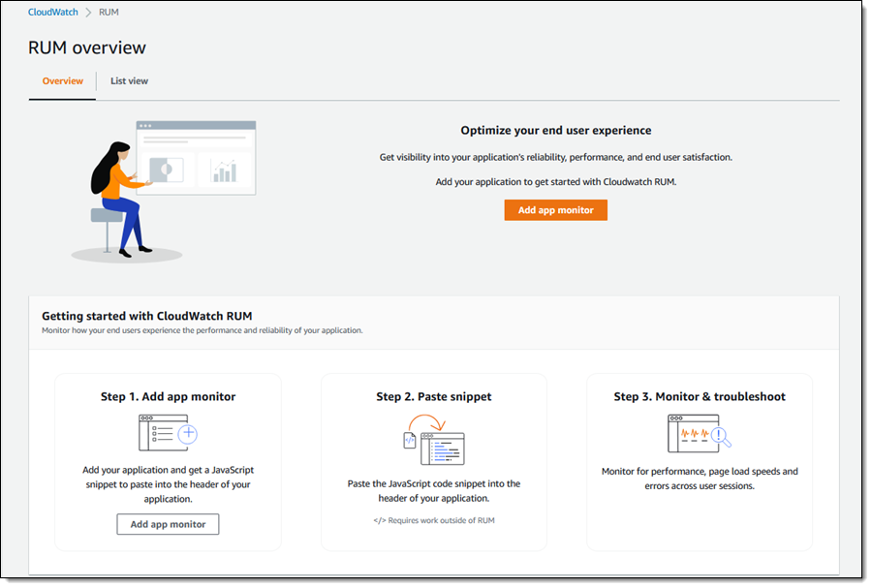Click the 'Monitor for performance, page load speeds' description
Screen dimensions: 872x588
pyautogui.click(x=700, y=479)
